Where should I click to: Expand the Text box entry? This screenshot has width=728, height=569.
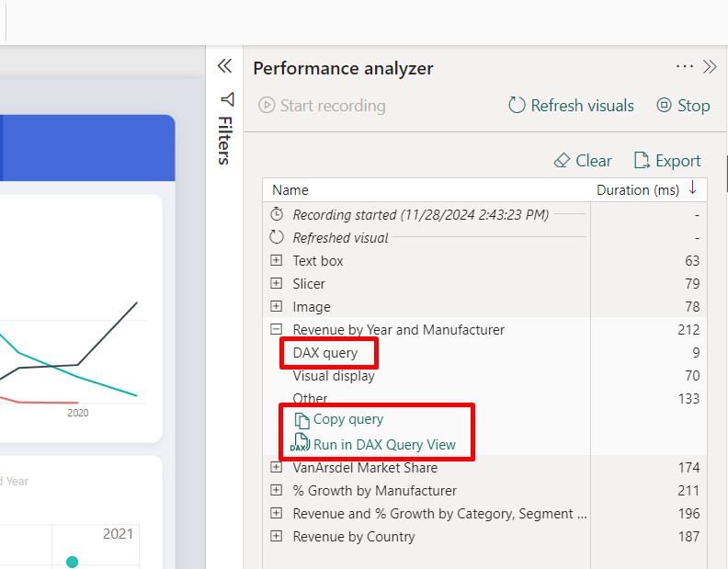click(x=277, y=261)
